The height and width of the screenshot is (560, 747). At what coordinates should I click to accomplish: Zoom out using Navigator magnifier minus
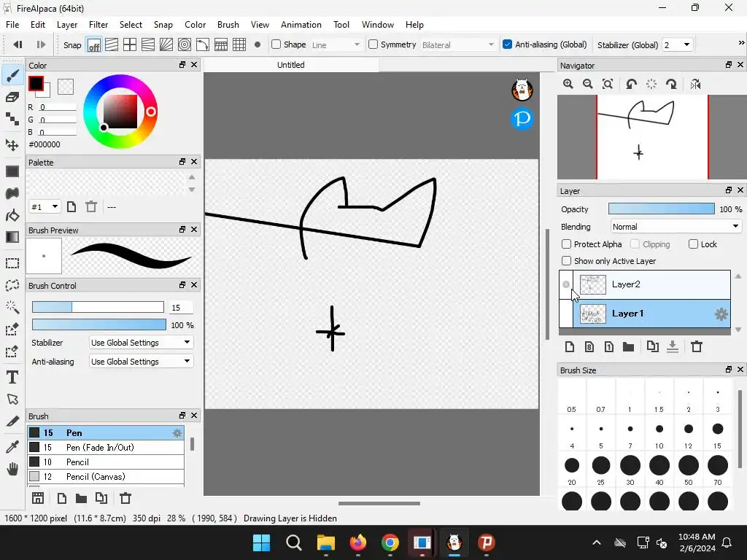(588, 85)
